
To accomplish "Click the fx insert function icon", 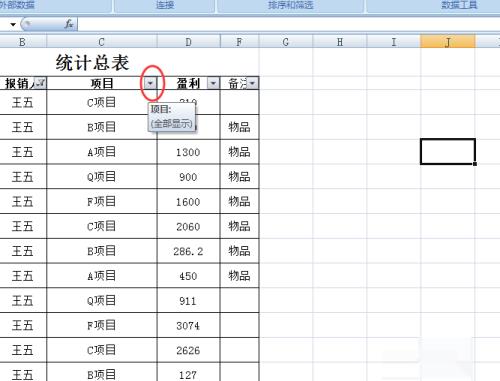I will pos(69,24).
